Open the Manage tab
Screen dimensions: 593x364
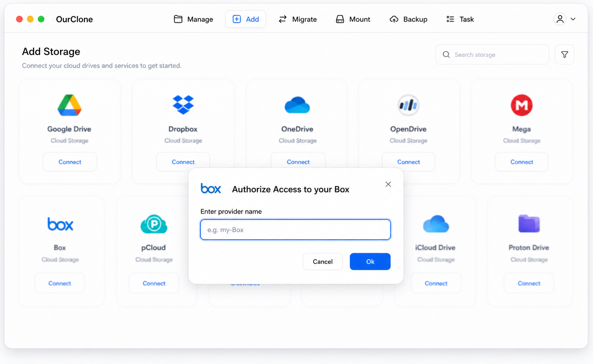coord(193,19)
